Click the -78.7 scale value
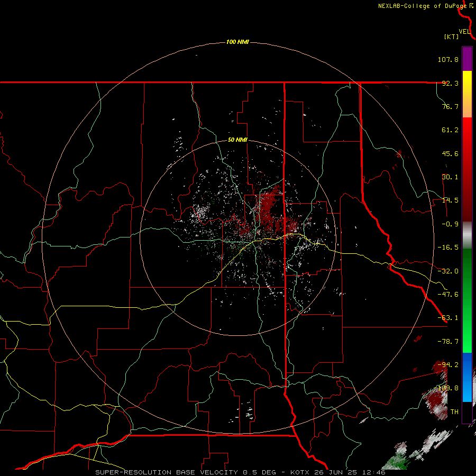The height and width of the screenshot is (476, 476). [x=448, y=342]
